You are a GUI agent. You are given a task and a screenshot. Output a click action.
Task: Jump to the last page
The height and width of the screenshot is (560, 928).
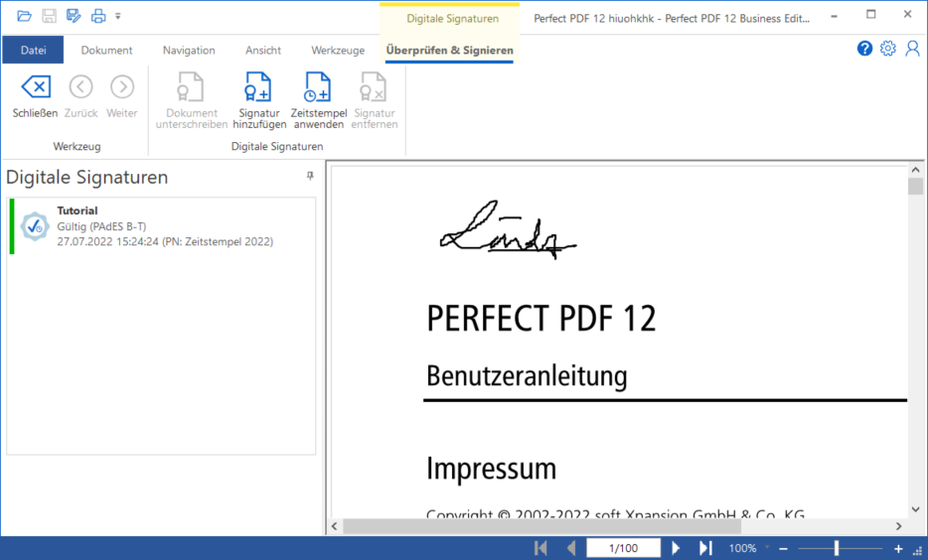tap(705, 548)
